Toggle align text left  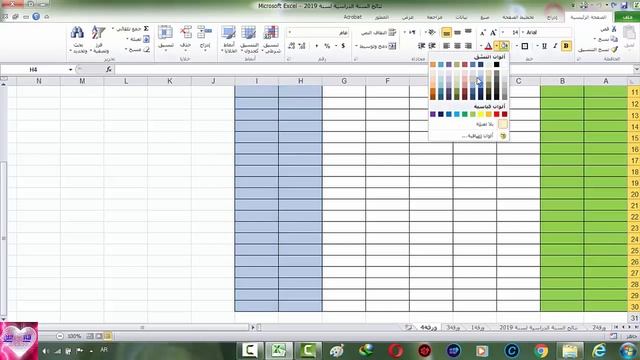click(447, 46)
